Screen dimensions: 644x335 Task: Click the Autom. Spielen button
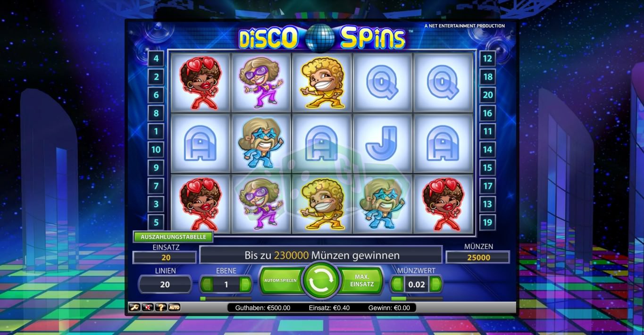point(281,281)
